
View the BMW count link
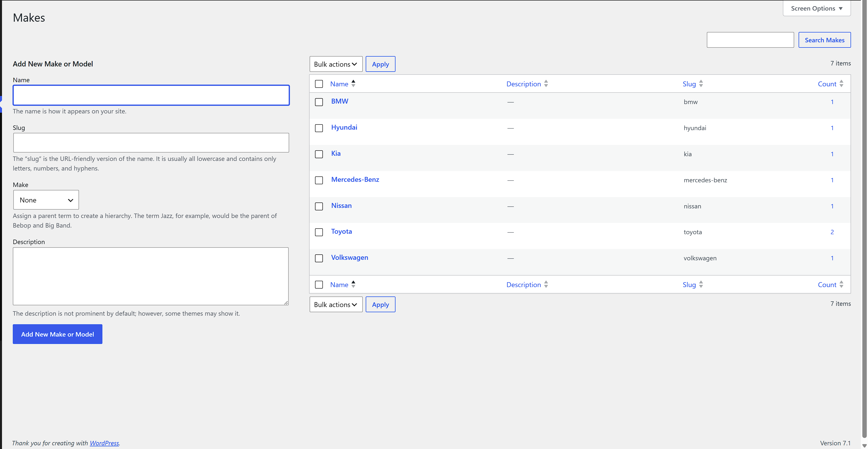(832, 102)
